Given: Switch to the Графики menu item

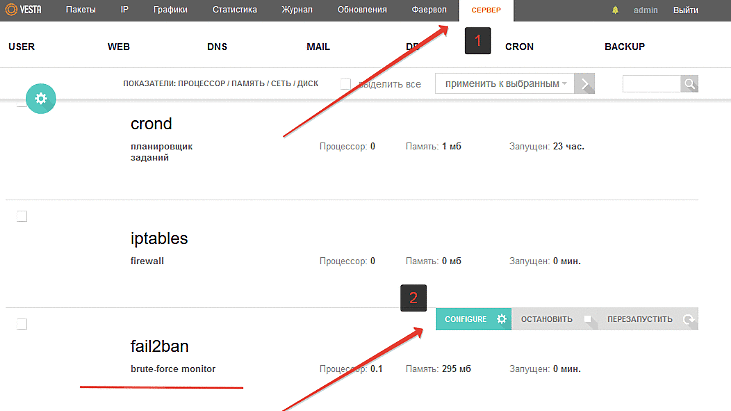Looking at the screenshot, I should pyautogui.click(x=170, y=10).
